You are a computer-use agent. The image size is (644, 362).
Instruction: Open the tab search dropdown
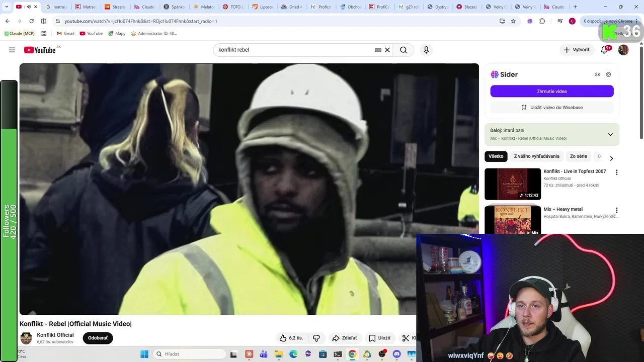click(7, 7)
